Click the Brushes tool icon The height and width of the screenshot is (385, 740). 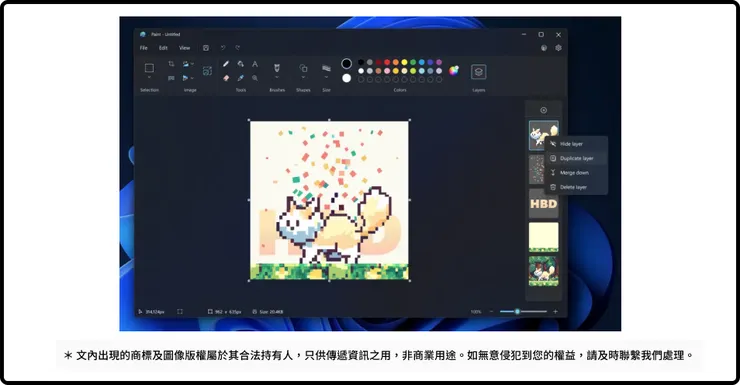[277, 67]
